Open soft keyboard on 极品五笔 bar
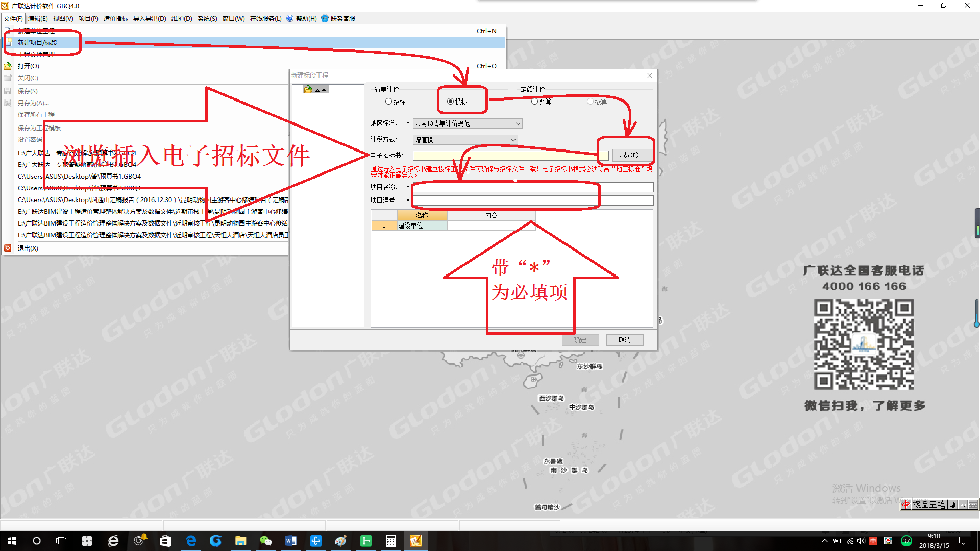980x551 pixels. click(x=973, y=505)
